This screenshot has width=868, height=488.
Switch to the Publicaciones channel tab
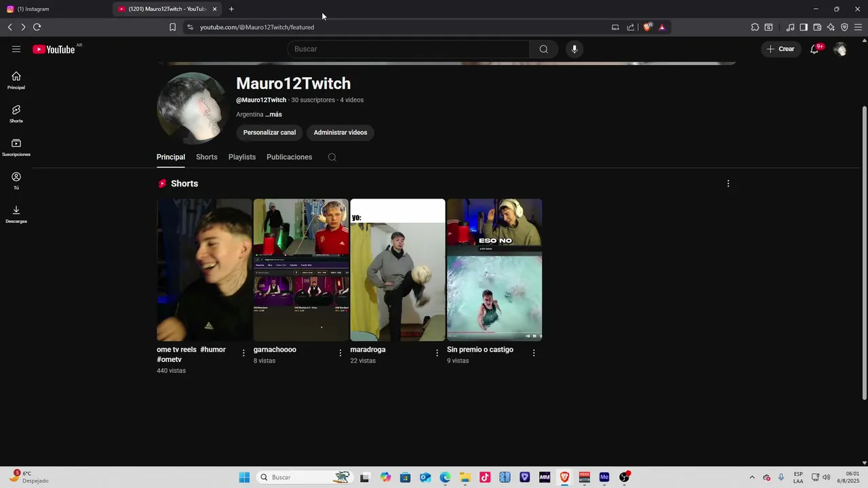290,157
